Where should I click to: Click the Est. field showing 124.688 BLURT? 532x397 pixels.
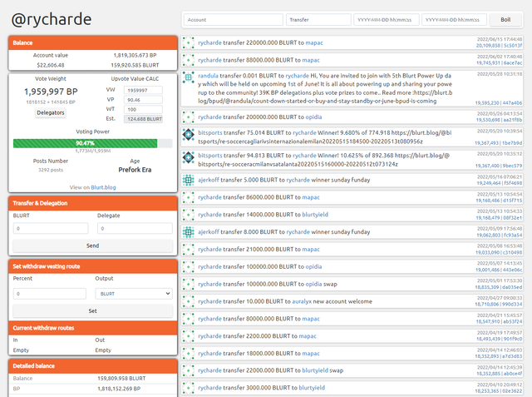tap(143, 119)
